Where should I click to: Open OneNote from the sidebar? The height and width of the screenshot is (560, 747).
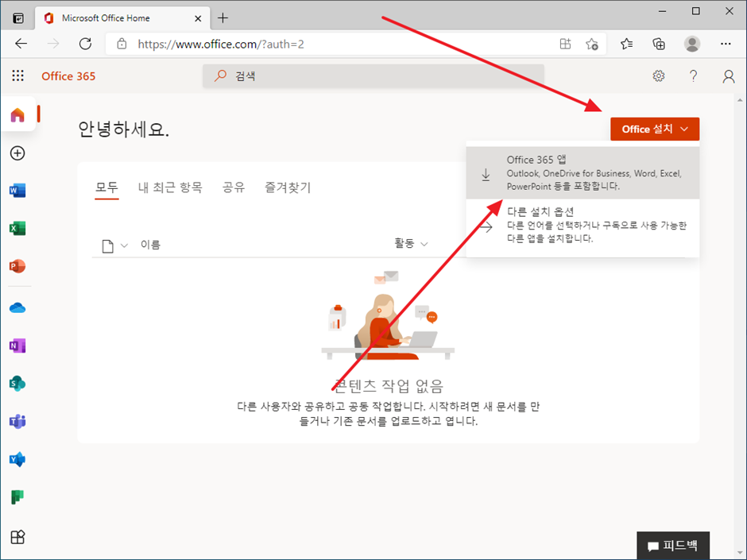(17, 346)
